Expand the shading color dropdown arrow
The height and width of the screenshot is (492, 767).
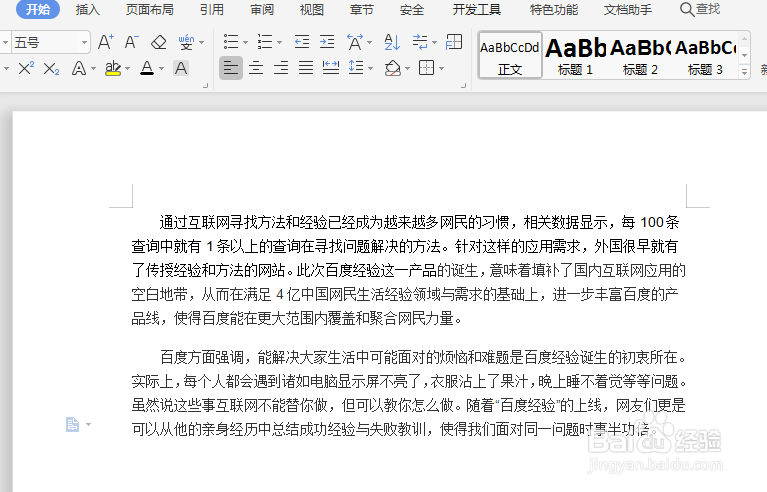coord(407,68)
